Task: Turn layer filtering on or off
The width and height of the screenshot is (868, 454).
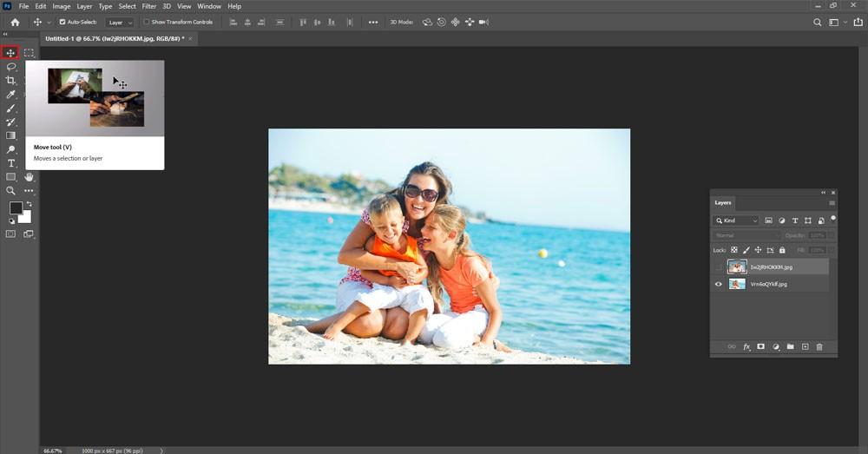Action: click(x=833, y=220)
